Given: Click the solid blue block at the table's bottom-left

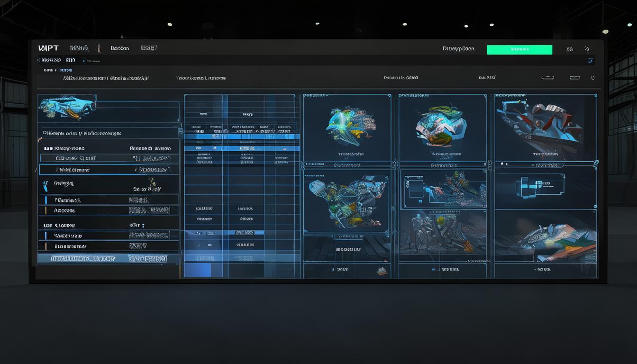Looking at the screenshot, I should click(197, 270).
